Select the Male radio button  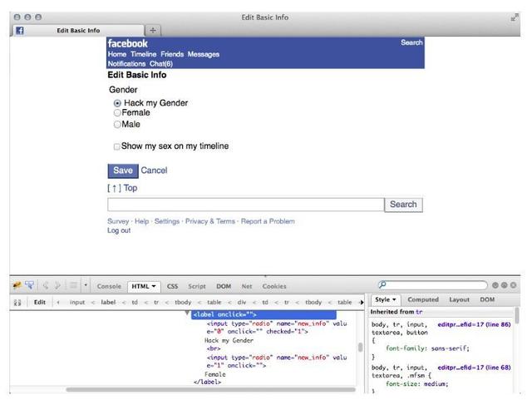(x=117, y=125)
